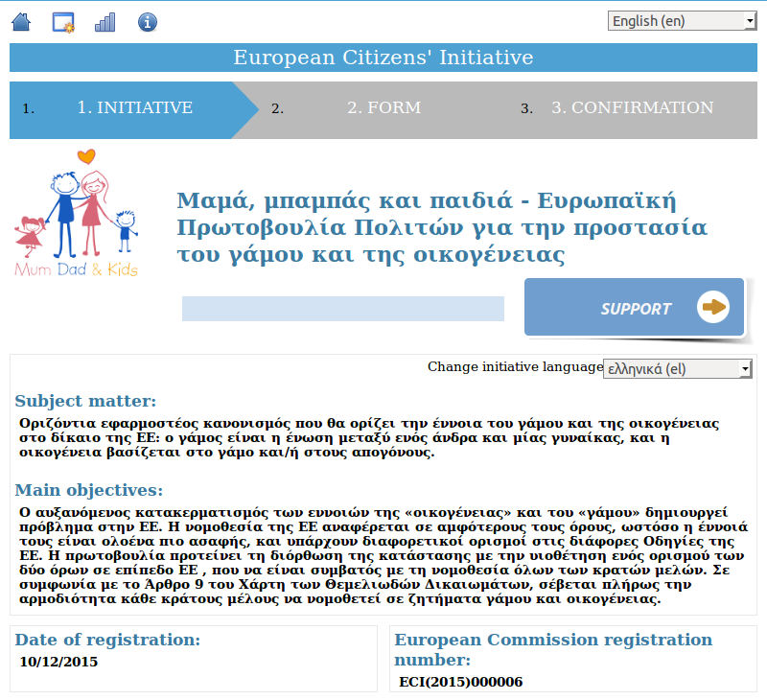Click the blue information icon
The image size is (767, 700).
click(x=148, y=22)
